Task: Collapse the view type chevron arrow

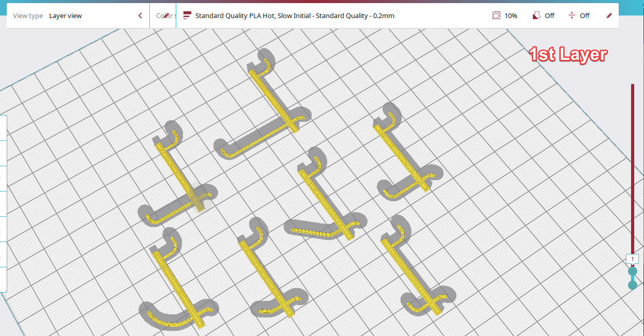Action: click(140, 15)
